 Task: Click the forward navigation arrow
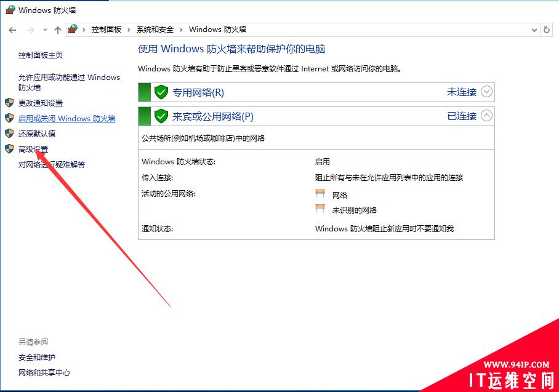point(31,30)
